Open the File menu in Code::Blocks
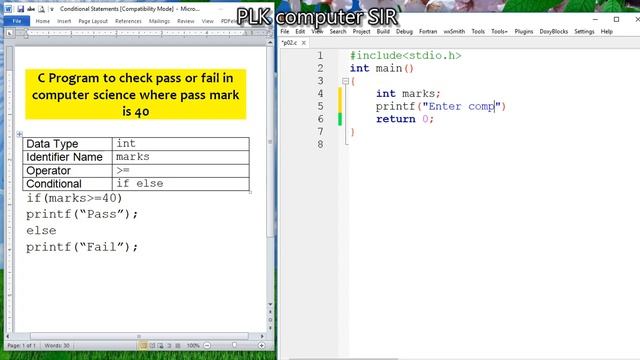Viewport: 640px width, 360px height. pos(284,31)
